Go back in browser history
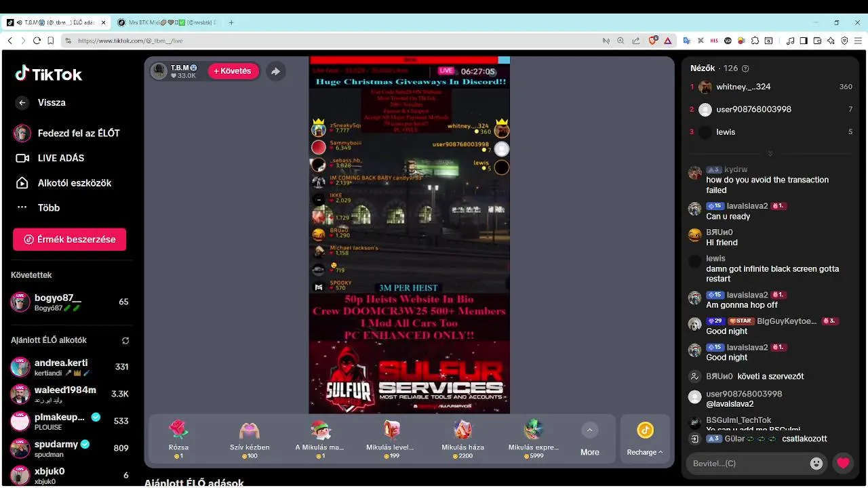Viewport: 868px width, 488px height. click(9, 41)
